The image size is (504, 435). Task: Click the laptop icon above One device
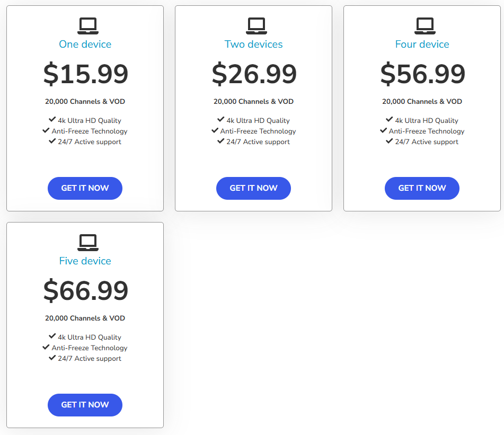(88, 25)
